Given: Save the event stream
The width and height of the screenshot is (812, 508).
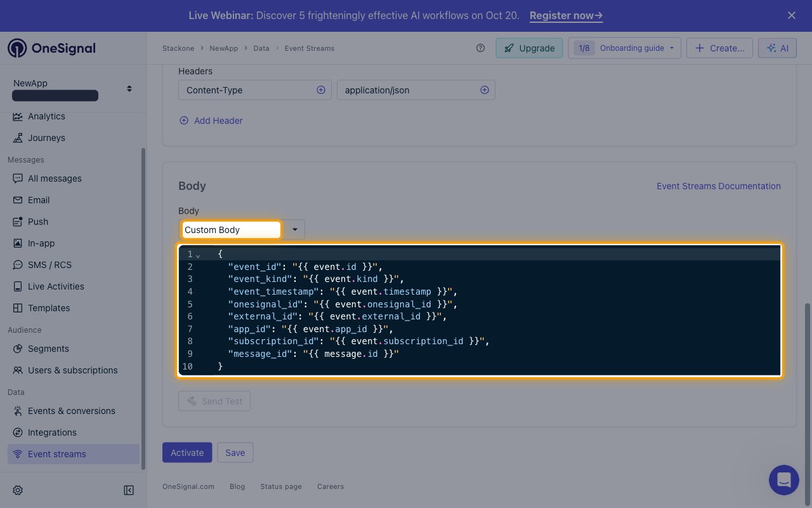Looking at the screenshot, I should tap(235, 453).
